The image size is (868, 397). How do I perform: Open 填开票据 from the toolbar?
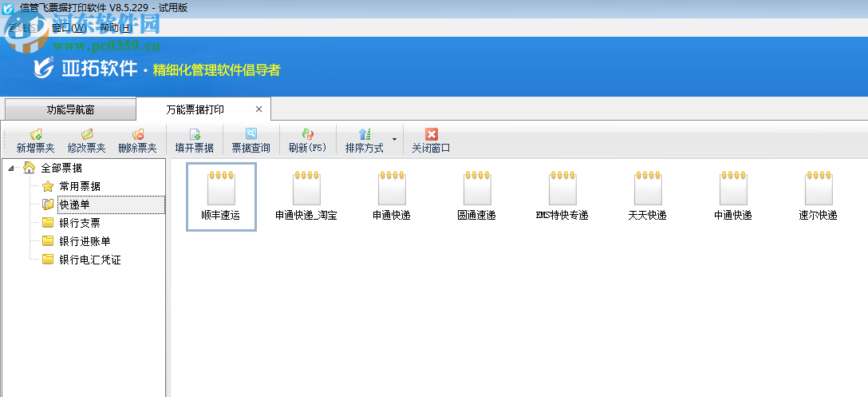pos(195,141)
